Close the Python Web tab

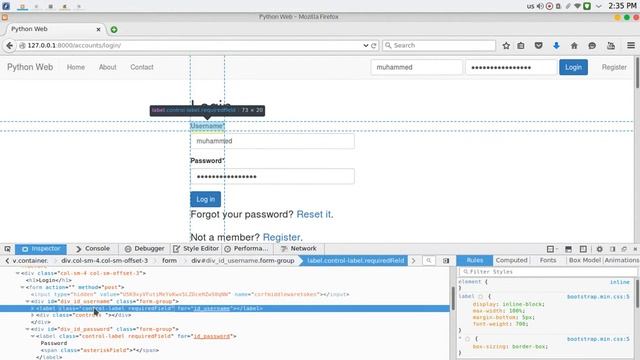point(98,29)
